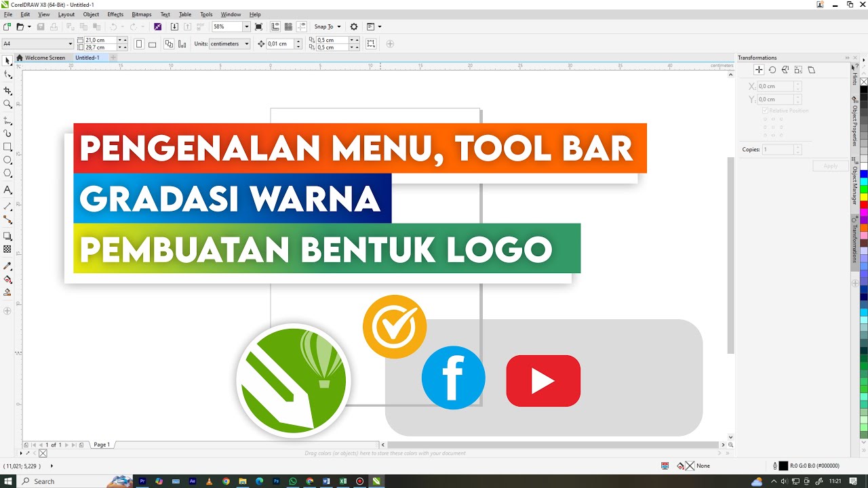Viewport: 868px width, 488px height.
Task: Click the Windows Start button
Action: click(x=7, y=481)
